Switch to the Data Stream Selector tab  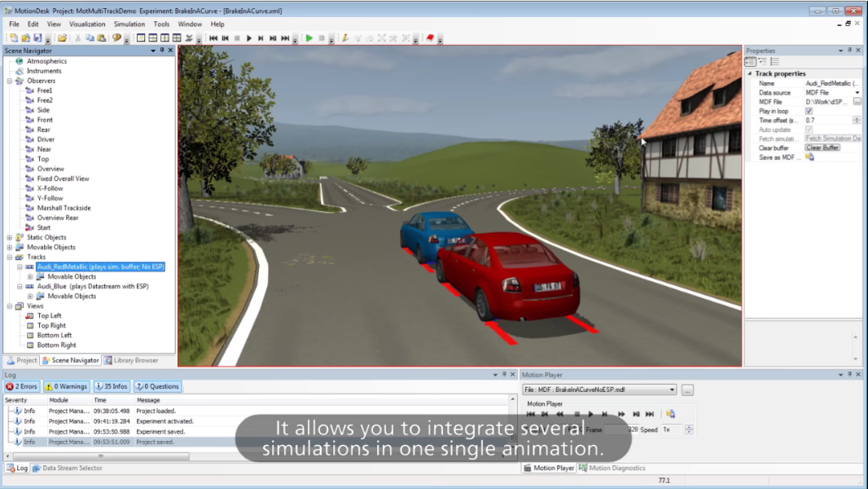pos(67,468)
